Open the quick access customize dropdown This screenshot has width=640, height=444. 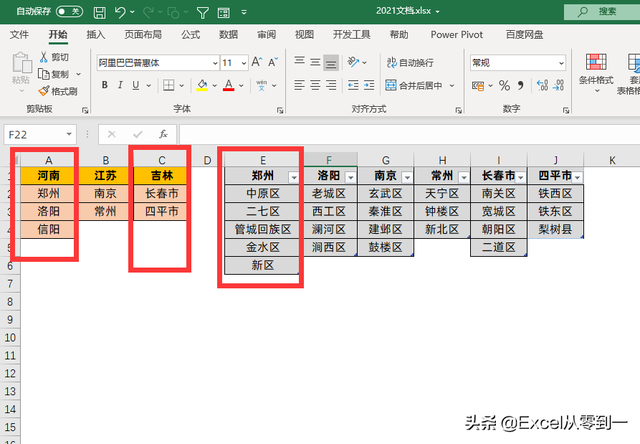point(244,12)
